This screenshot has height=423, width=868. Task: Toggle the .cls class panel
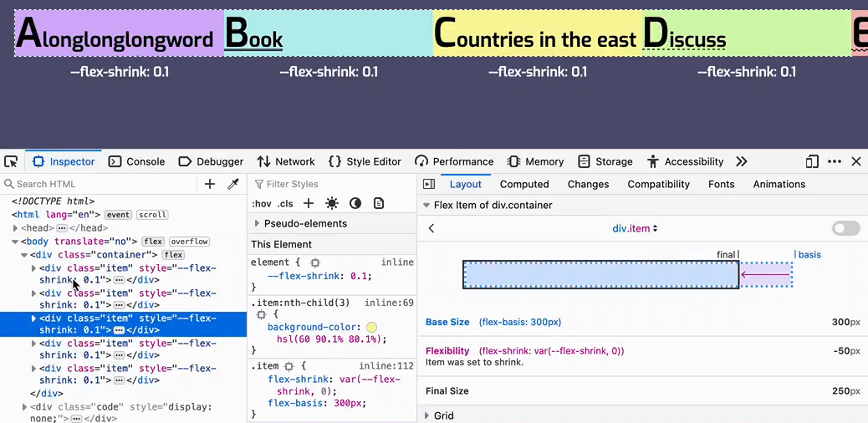pos(286,203)
